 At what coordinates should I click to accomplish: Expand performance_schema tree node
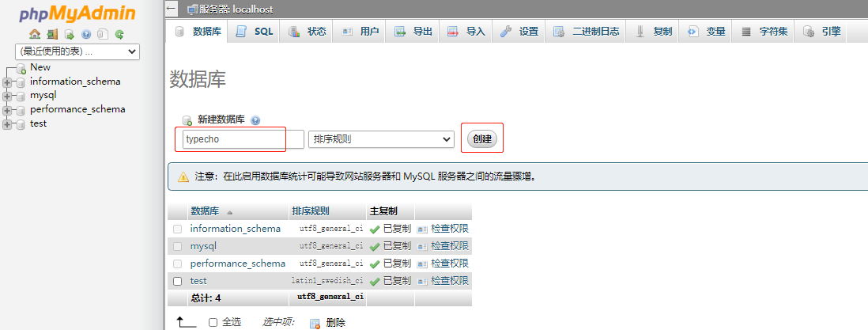tap(7, 110)
